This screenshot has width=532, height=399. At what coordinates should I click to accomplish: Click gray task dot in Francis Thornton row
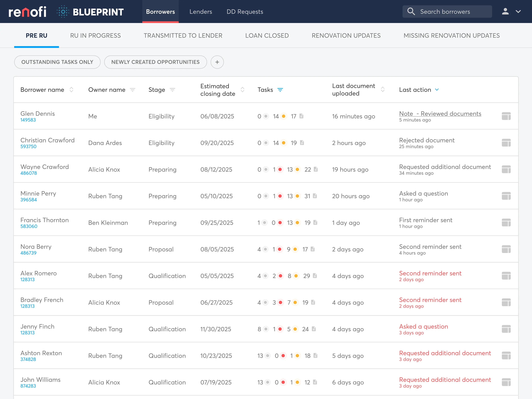coord(265,222)
